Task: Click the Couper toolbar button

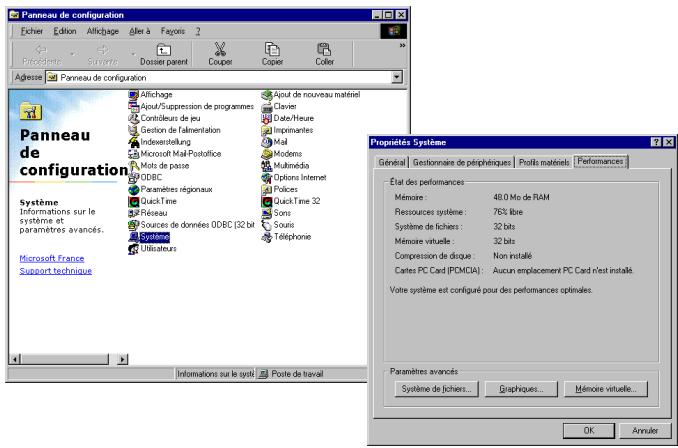Action: coord(221,54)
